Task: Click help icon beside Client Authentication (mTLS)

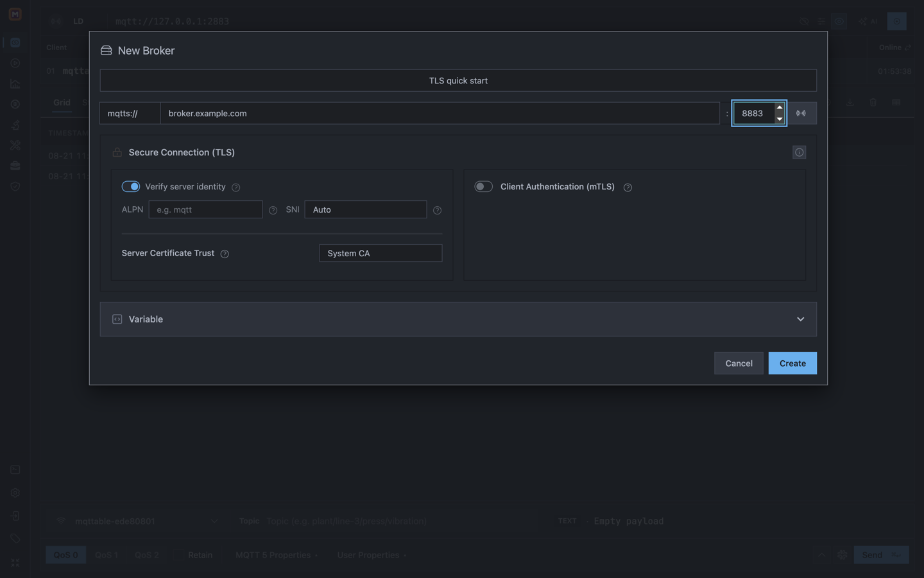Action: point(628,188)
